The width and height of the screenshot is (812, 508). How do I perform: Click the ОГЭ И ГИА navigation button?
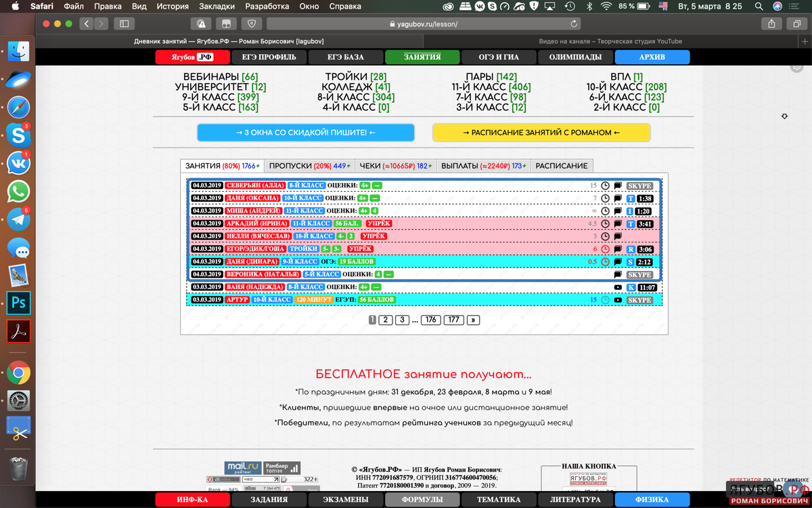pos(499,57)
